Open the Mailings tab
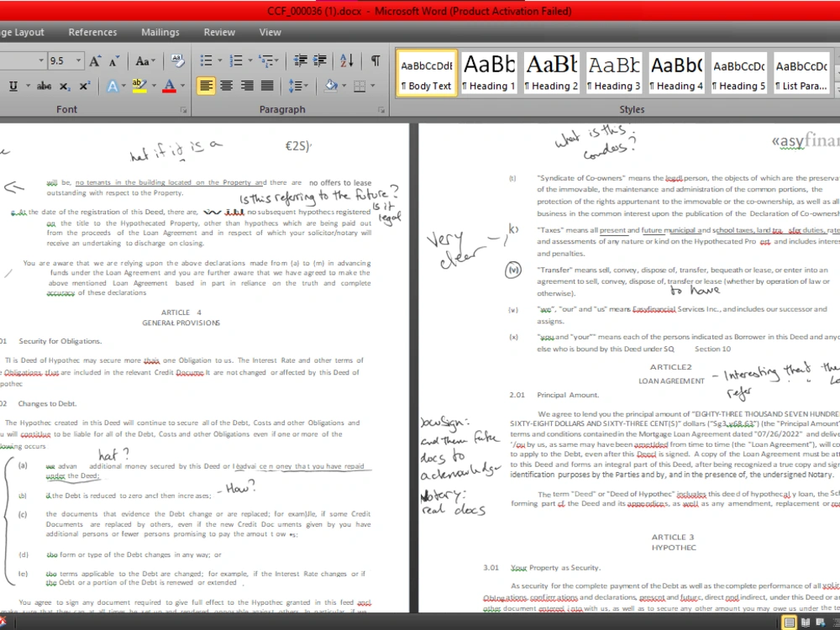Screen dimensions: 840x630 pyautogui.click(x=160, y=32)
